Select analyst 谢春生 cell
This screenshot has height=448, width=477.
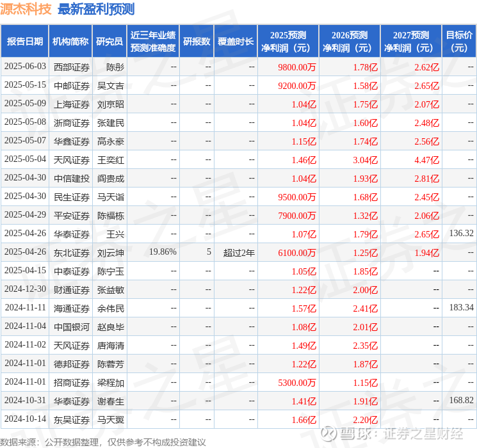(110, 401)
